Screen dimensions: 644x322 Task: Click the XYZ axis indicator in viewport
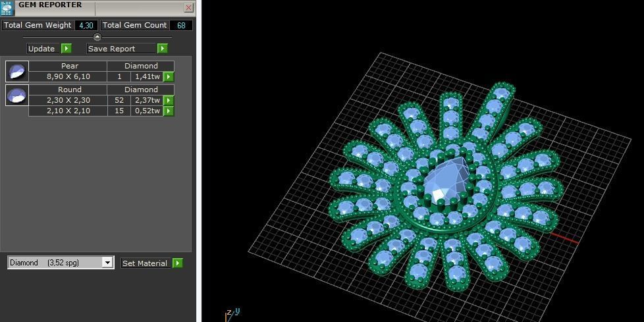[232, 314]
